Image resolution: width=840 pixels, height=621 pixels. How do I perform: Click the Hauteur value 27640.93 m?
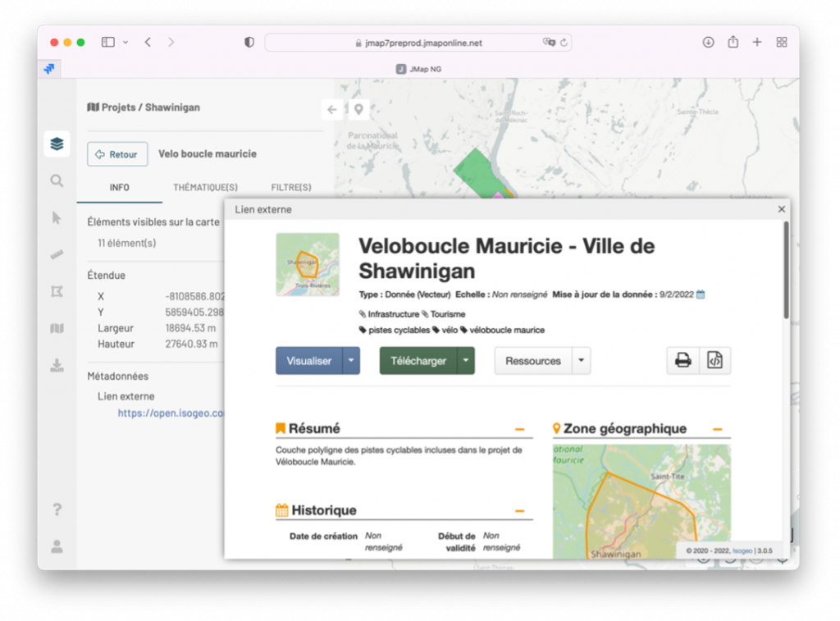[x=191, y=344]
